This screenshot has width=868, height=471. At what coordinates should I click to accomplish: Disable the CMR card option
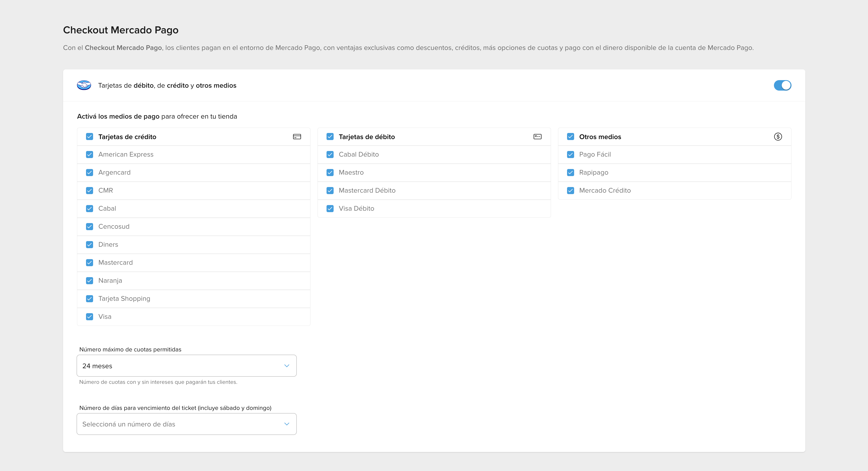pos(89,190)
